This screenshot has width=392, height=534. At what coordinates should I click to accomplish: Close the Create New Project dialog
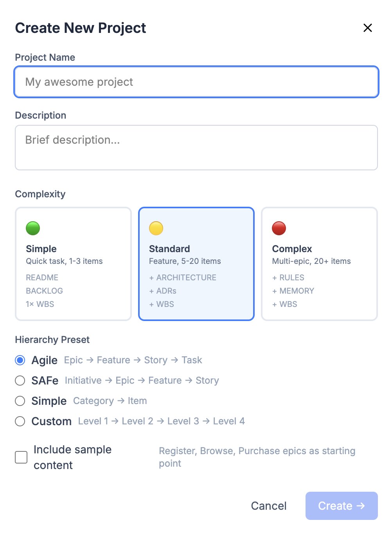point(367,28)
